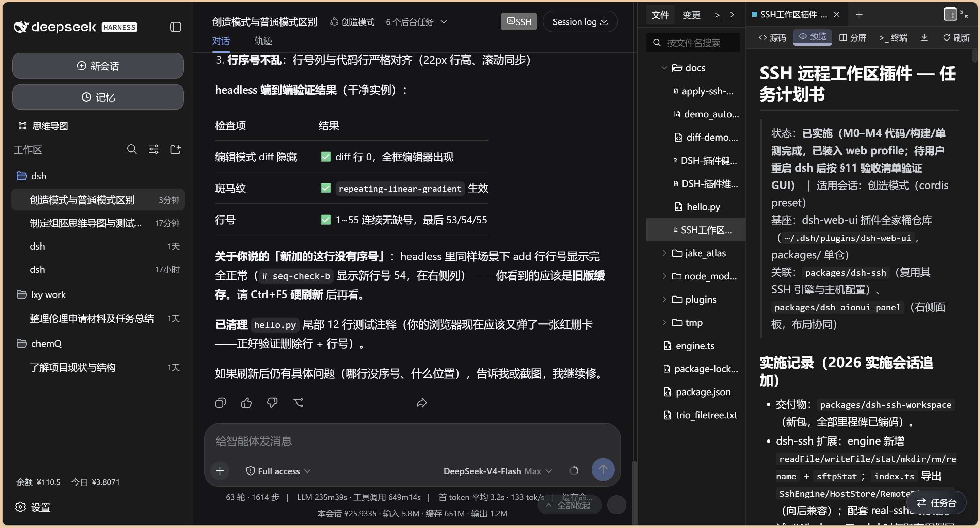The width and height of the screenshot is (980, 528).
Task: Close the SSH工作区插件 tab
Action: coord(837,14)
